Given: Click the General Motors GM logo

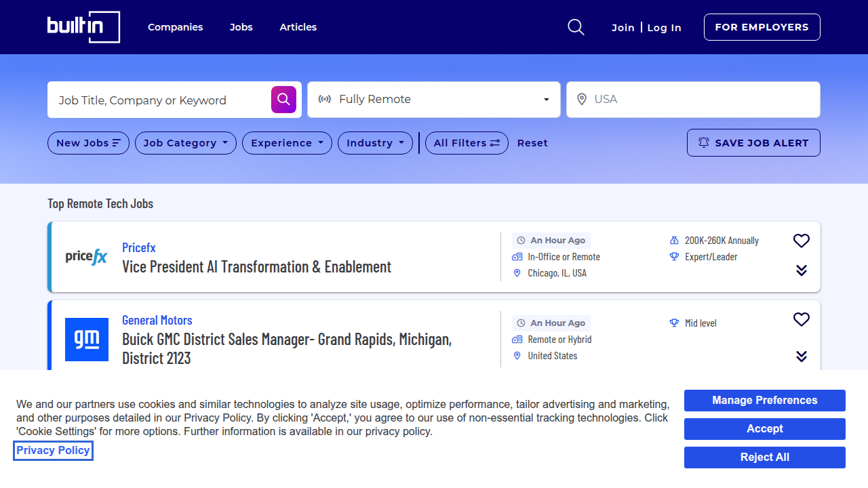Looking at the screenshot, I should pos(87,340).
